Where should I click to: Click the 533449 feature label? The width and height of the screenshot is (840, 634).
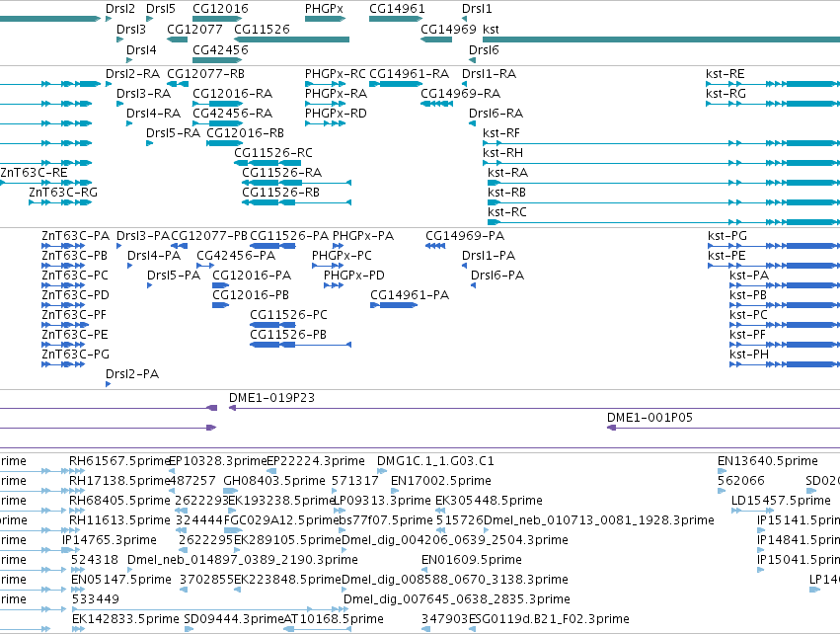(x=95, y=599)
